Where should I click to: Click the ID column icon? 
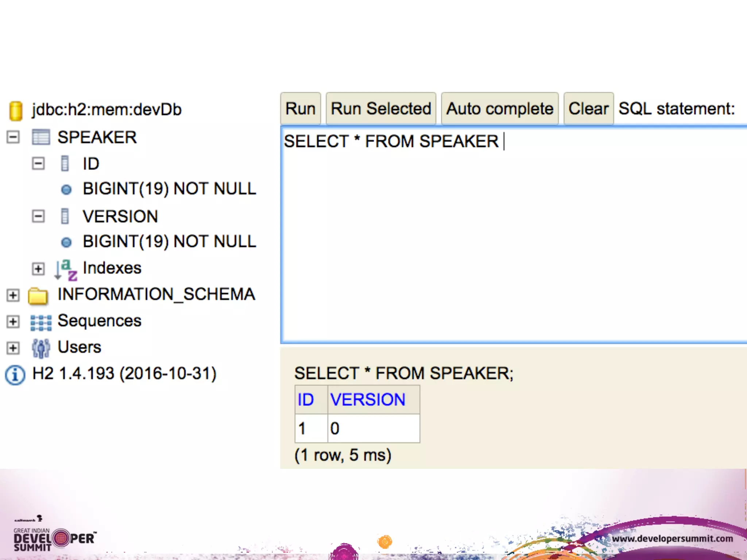pos(65,163)
